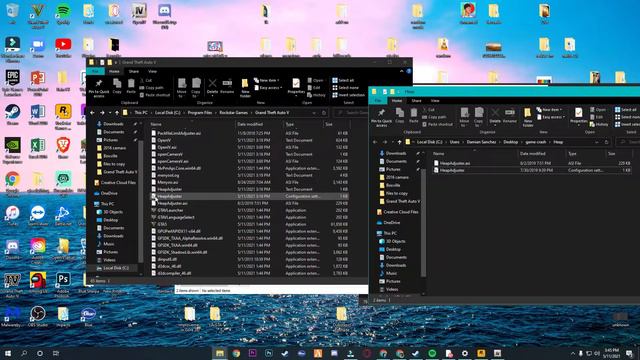
Task: Select the Photoshop desktop icon
Action: (x=63, y=285)
